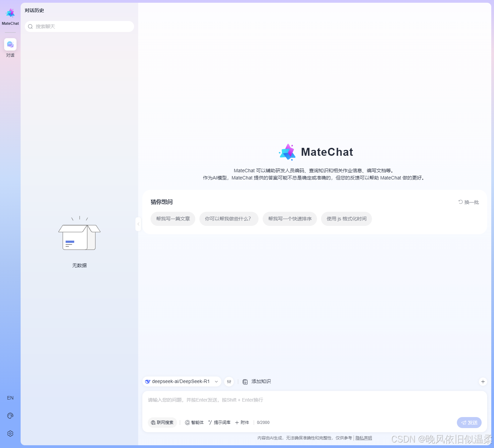Click the 发送 send button
The image size is (494, 448).
469,423
